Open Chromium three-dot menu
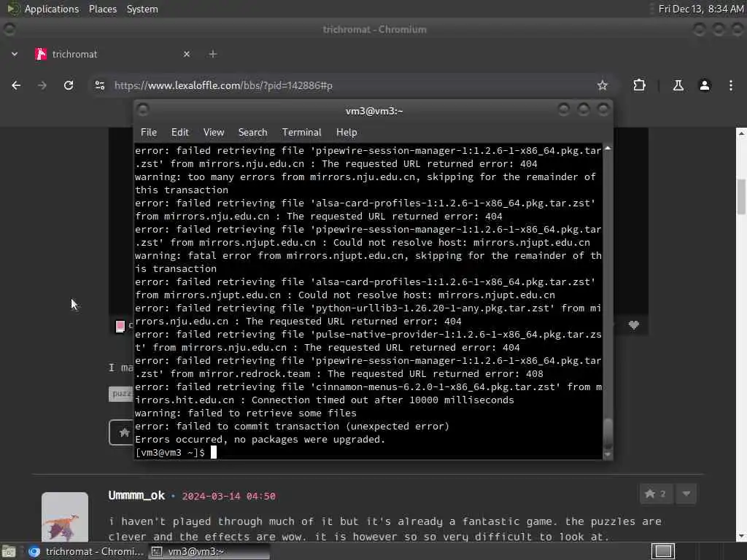The image size is (747, 560). click(731, 85)
